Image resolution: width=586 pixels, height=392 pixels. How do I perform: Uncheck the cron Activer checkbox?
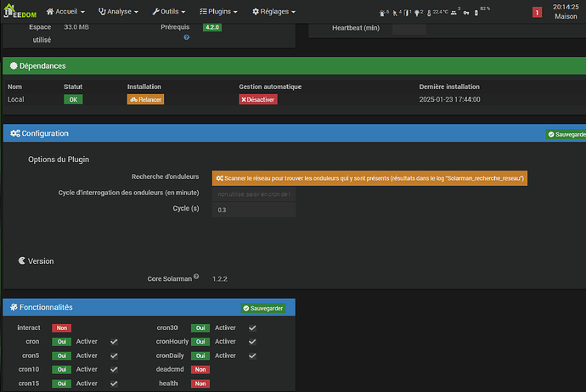pyautogui.click(x=114, y=342)
